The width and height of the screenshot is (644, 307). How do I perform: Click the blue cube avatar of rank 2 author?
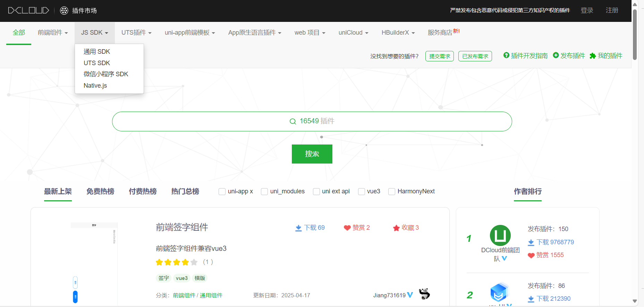point(500,292)
